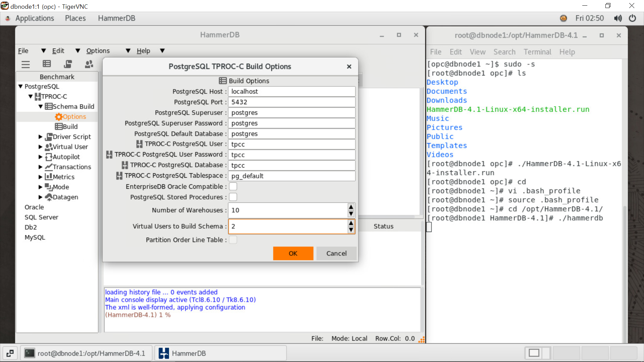
Task: Click the virtual users toolbar icon
Action: tap(89, 64)
